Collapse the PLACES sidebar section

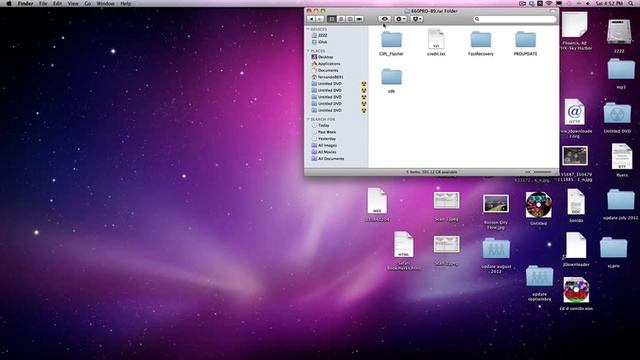point(308,51)
